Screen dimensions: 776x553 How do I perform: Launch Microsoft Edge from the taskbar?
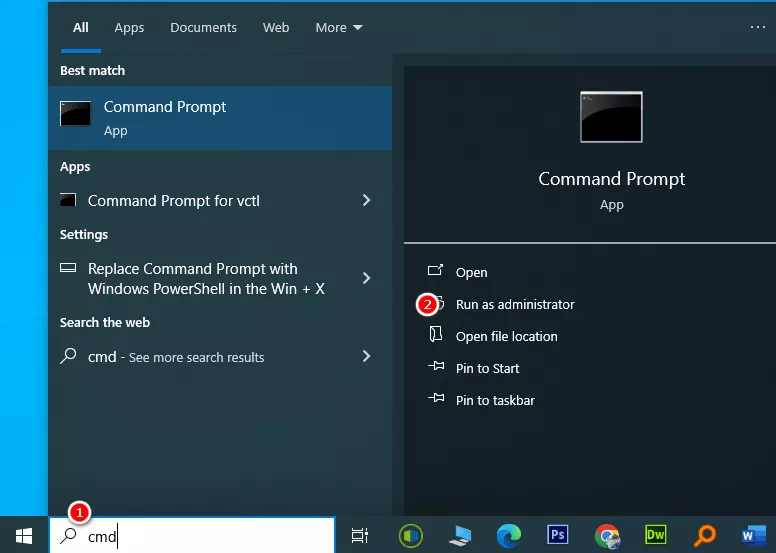click(x=509, y=535)
